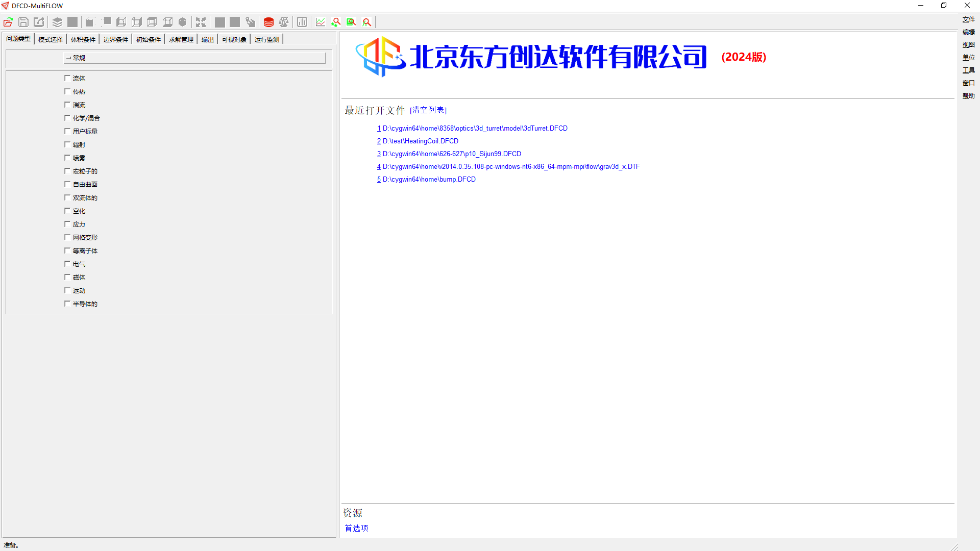The image size is (980, 551).
Task: Click the window resize grip corner
Action: tap(954, 546)
